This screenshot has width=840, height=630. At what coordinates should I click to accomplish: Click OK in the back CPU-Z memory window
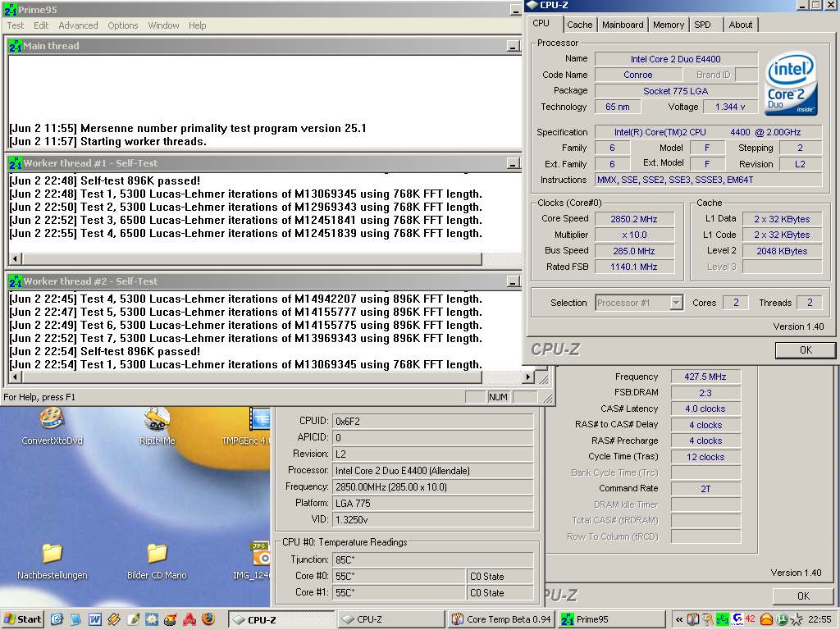pyautogui.click(x=803, y=596)
